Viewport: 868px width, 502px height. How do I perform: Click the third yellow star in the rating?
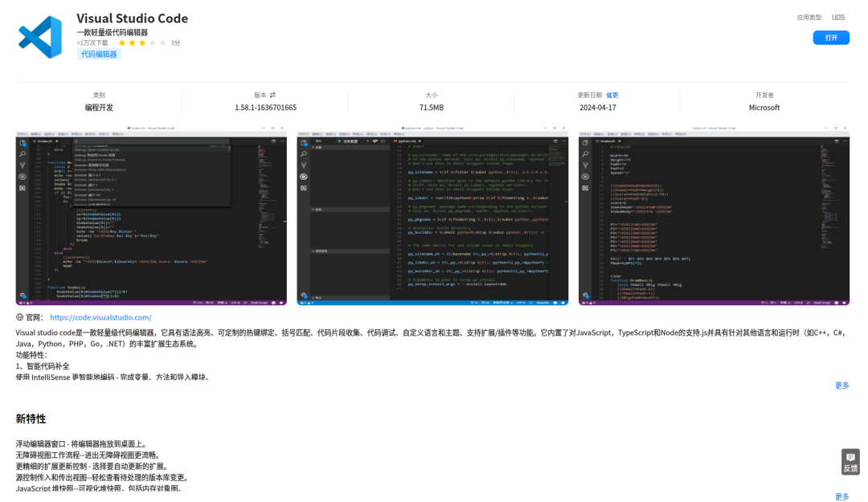tap(142, 43)
